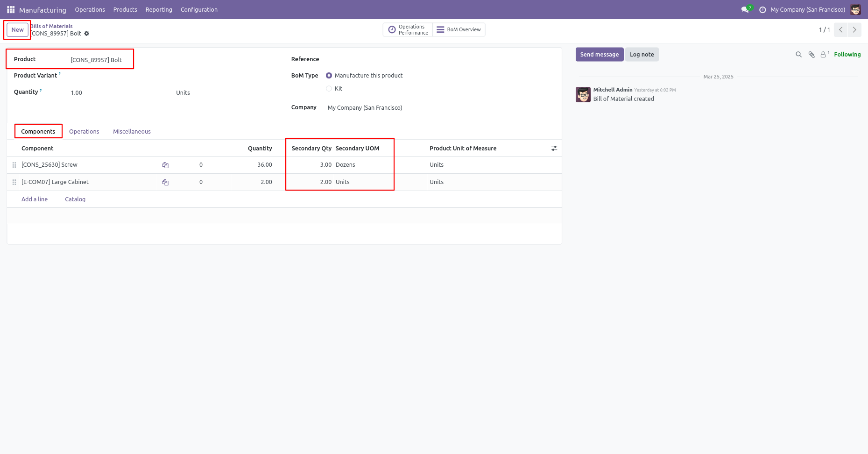Open the apps grid menu icon
This screenshot has height=454, width=868.
pos(11,9)
